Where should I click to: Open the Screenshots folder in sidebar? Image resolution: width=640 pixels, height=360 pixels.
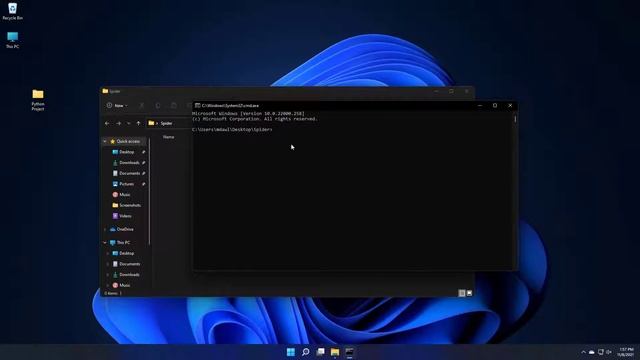(x=130, y=205)
